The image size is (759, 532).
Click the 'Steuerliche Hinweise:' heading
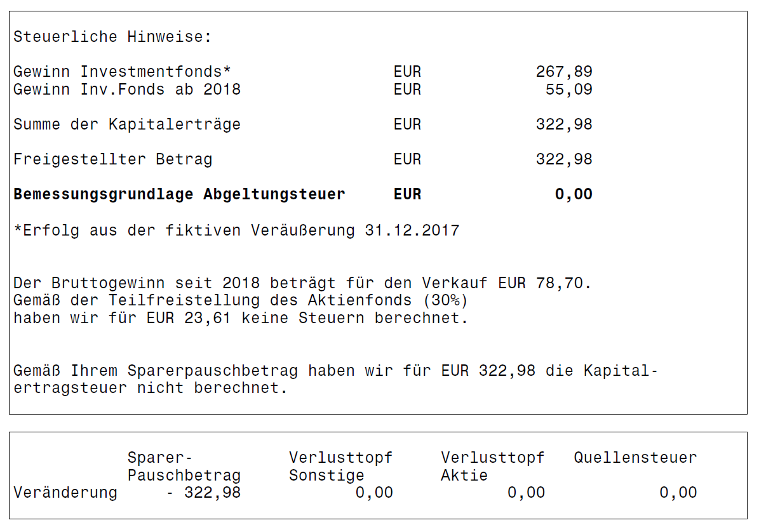point(112,37)
